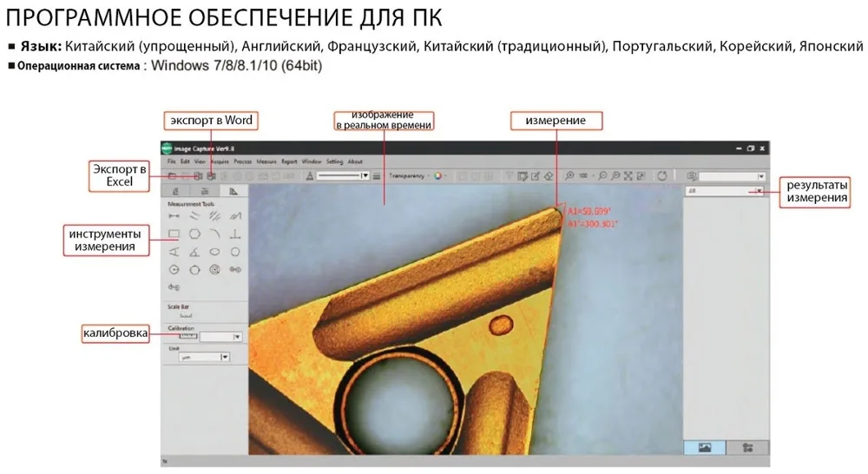Open the Setting menu
The width and height of the screenshot is (868, 474).
coord(334,161)
